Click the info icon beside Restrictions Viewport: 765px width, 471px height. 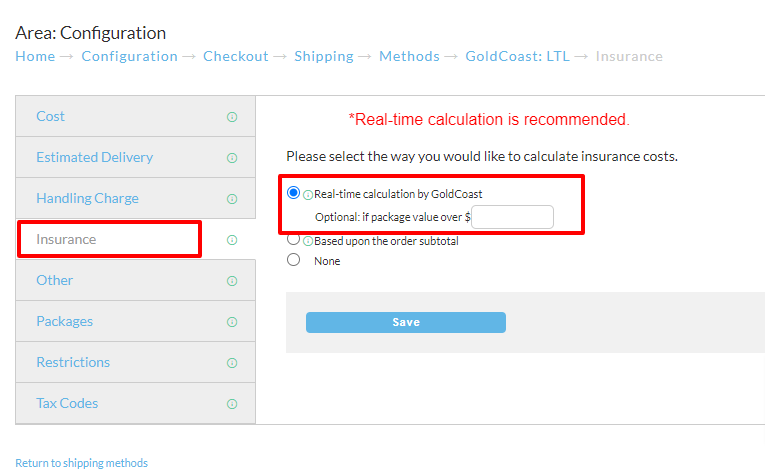point(232,363)
